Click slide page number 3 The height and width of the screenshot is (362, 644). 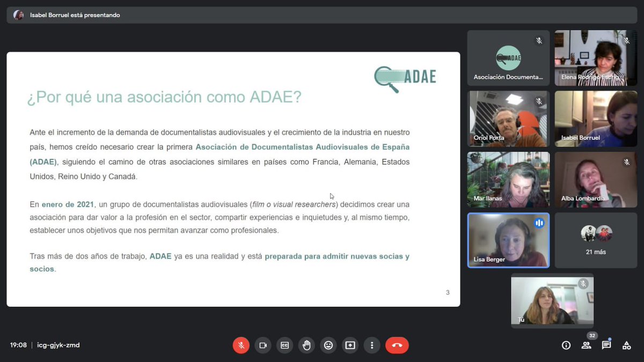(x=448, y=293)
